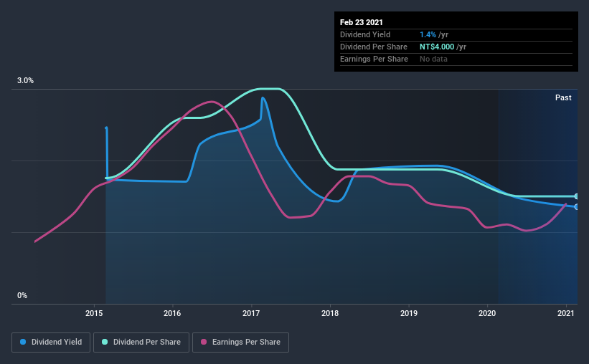This screenshot has height=364, width=589.
Task: Click the Dividend Per Share line end marker
Action: (577, 196)
